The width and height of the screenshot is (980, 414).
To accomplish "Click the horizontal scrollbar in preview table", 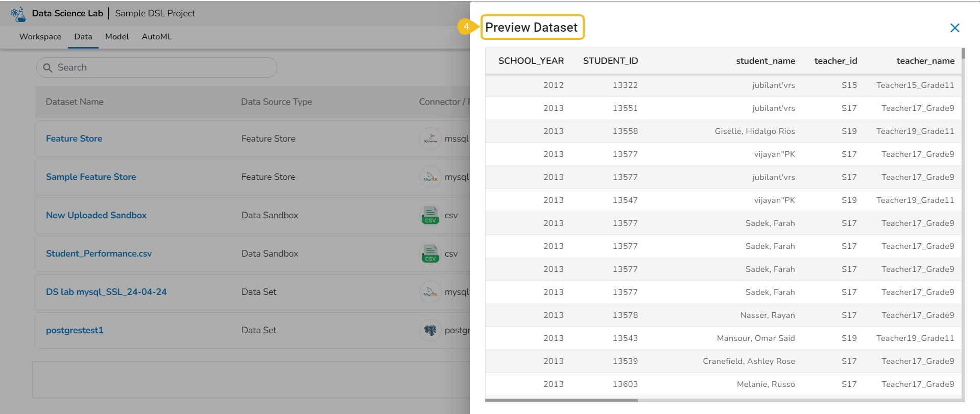I will point(561,400).
